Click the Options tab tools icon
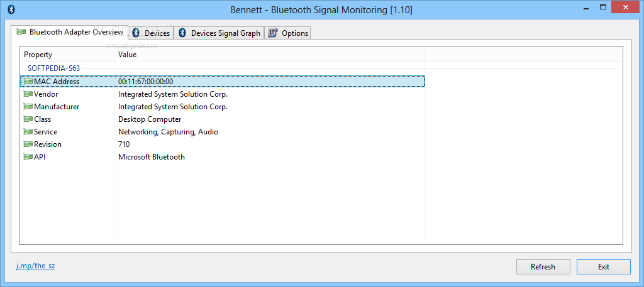Image resolution: width=644 pixels, height=287 pixels. [273, 33]
